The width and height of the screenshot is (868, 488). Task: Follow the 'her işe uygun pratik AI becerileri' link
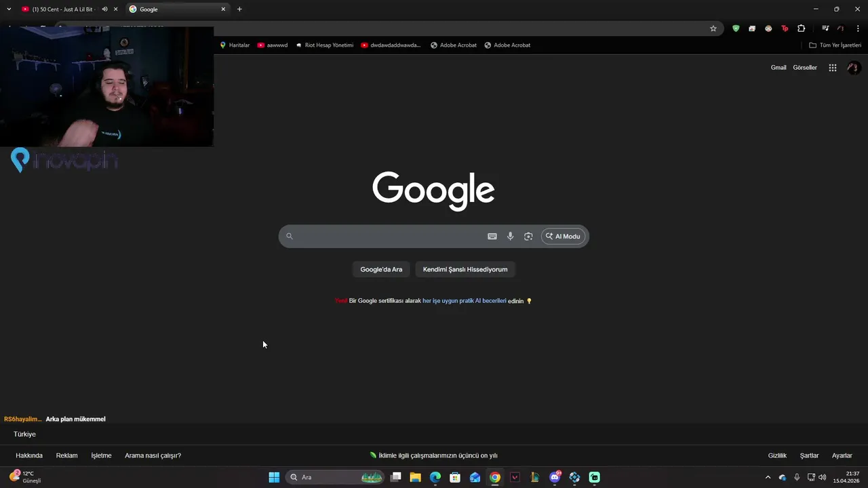pos(465,300)
